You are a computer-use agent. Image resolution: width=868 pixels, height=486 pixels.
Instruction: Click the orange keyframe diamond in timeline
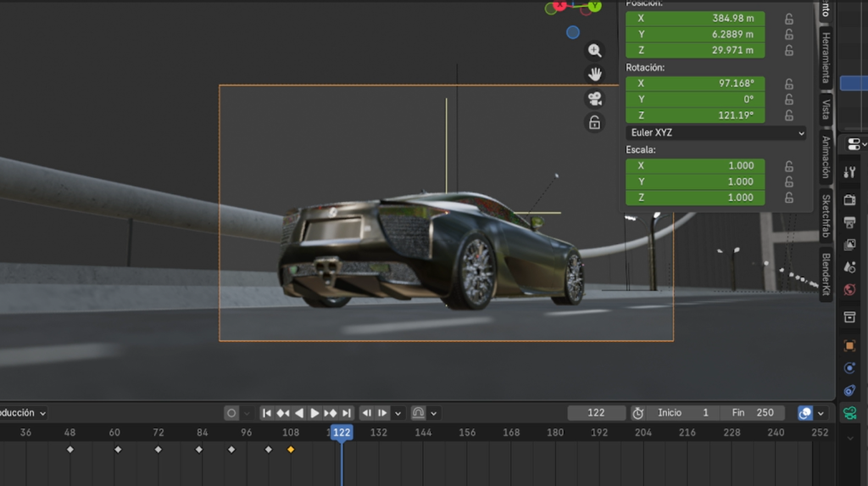[291, 450]
